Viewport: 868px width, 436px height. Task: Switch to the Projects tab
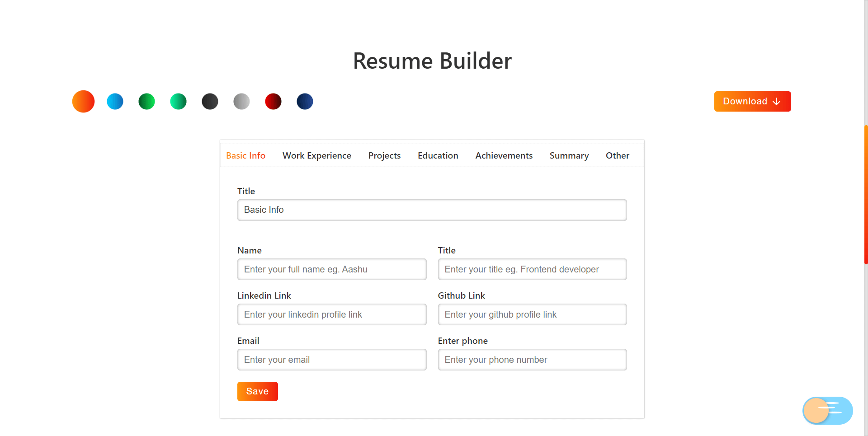[x=384, y=155]
